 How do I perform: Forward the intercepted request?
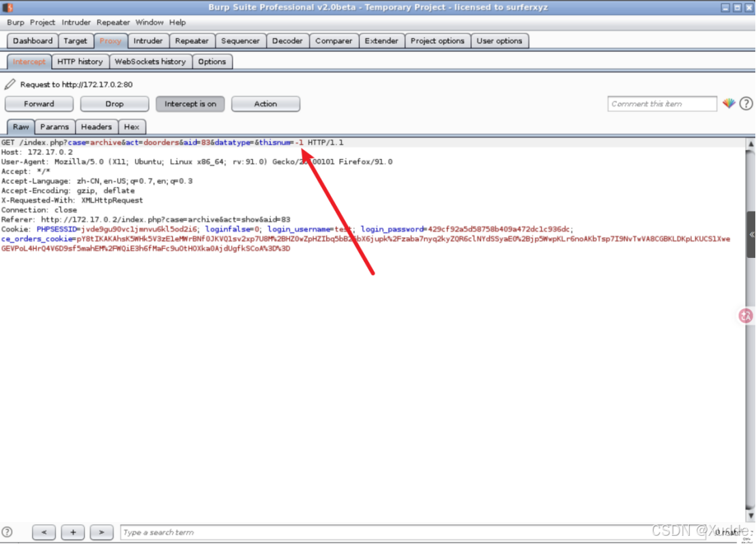39,104
